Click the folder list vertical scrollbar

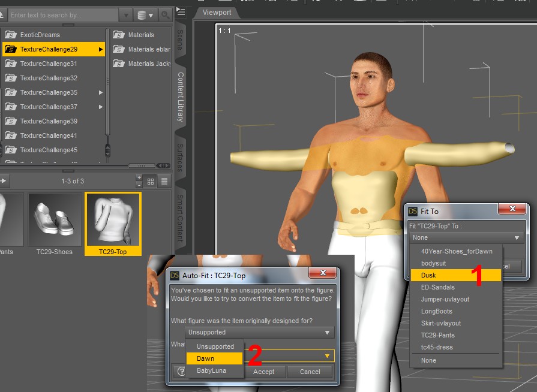pos(107,82)
